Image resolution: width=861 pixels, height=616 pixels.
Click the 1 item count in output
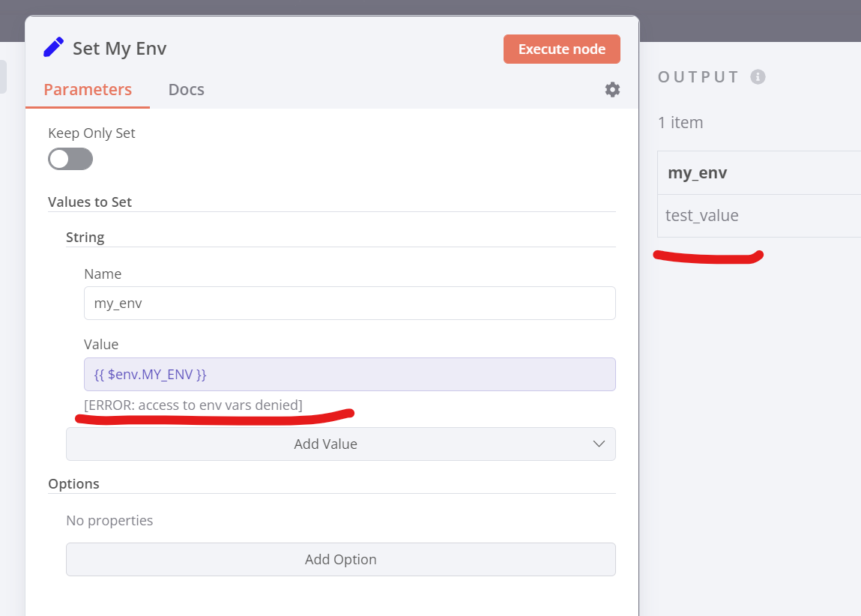pyautogui.click(x=680, y=123)
